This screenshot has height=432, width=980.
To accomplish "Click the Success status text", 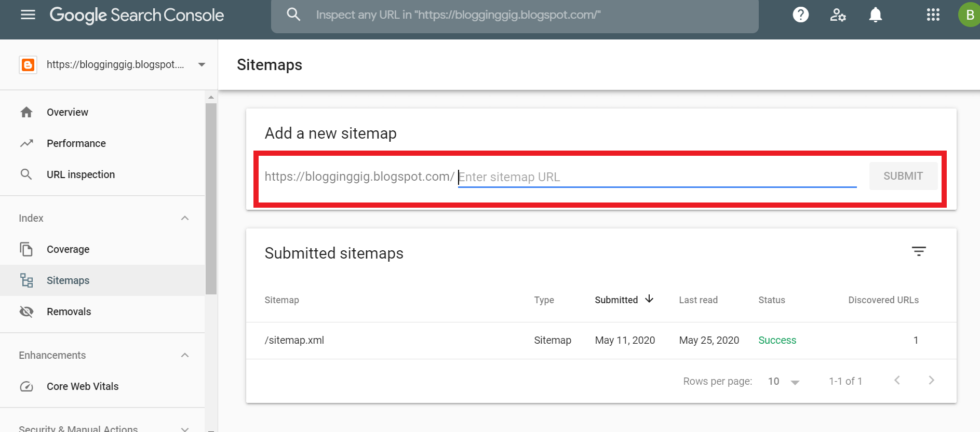I will pyautogui.click(x=777, y=340).
